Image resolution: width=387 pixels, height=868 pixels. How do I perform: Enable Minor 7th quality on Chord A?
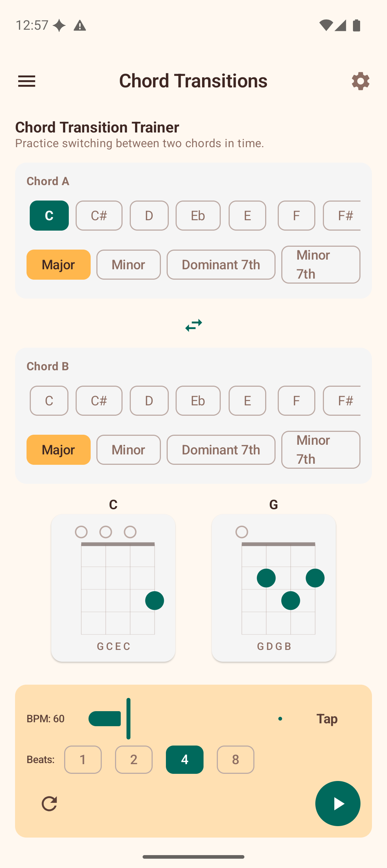pyautogui.click(x=320, y=265)
